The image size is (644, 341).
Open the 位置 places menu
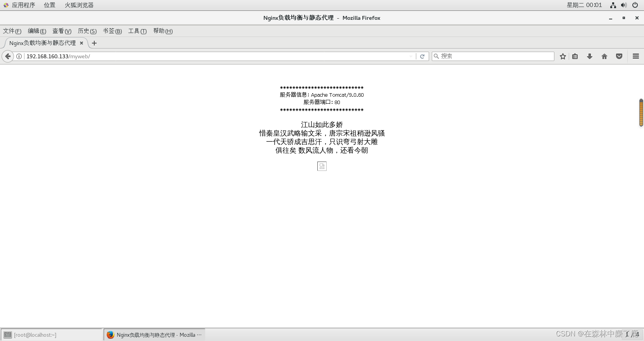click(x=50, y=5)
